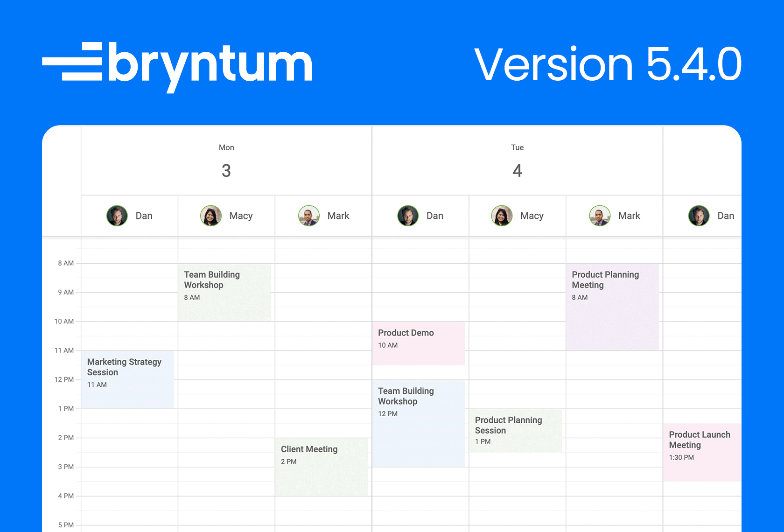The width and height of the screenshot is (784, 532).
Task: Click Dan's avatar under Monday 3
Action: pyautogui.click(x=117, y=216)
